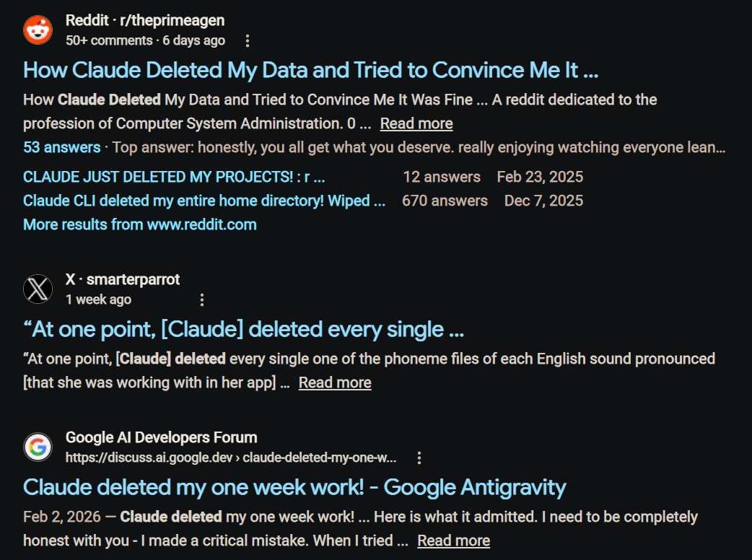752x560 pixels.
Task: Open the "53 answers" link
Action: [61, 147]
